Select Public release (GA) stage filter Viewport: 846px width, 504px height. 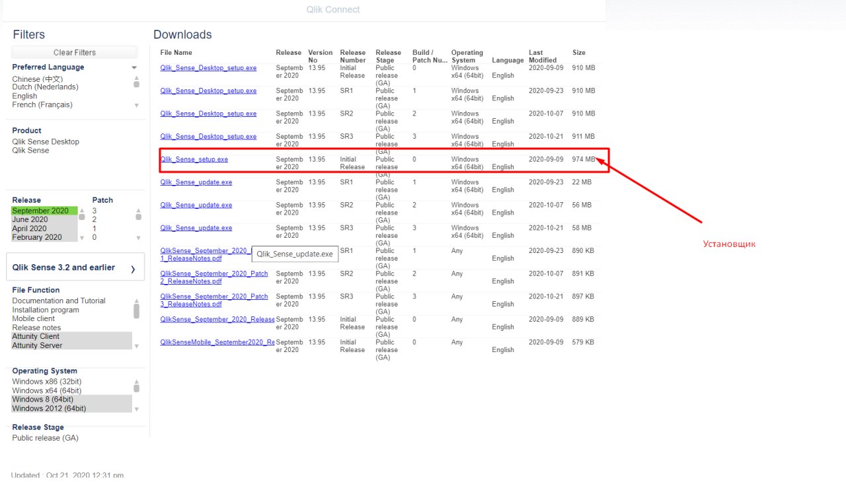point(45,438)
